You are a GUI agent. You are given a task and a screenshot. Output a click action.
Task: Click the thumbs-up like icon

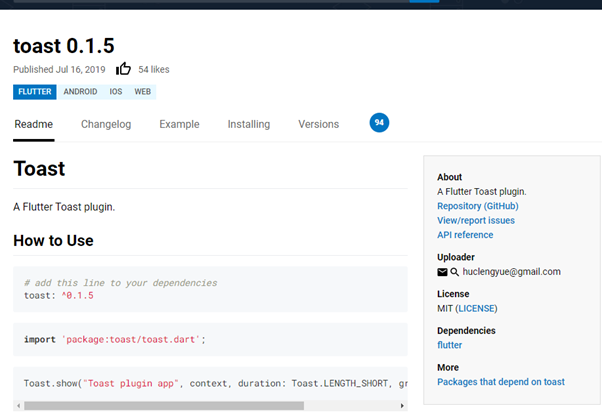123,69
